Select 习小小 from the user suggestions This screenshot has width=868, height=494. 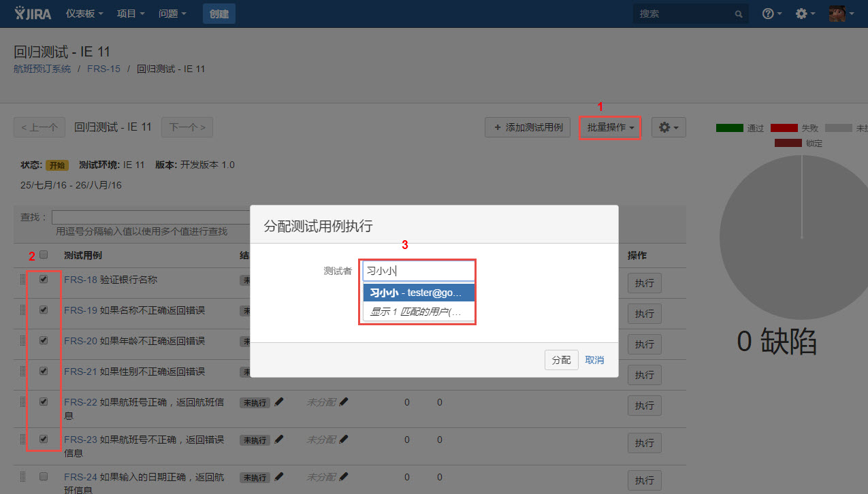417,293
